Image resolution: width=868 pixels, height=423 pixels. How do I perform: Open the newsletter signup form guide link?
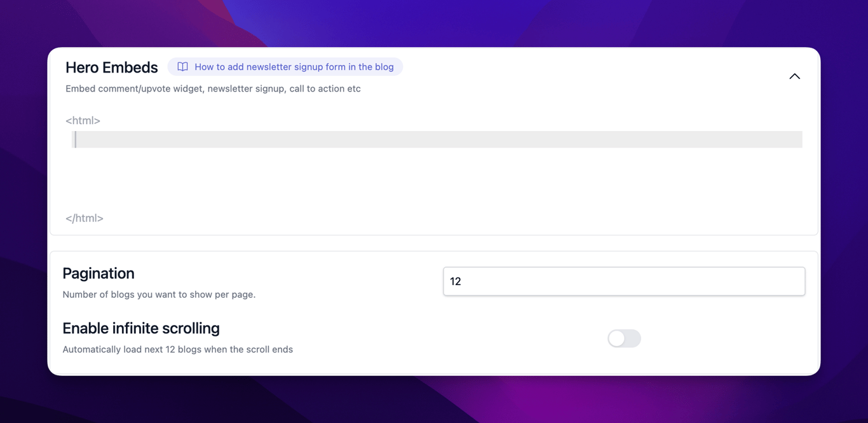[x=294, y=67]
